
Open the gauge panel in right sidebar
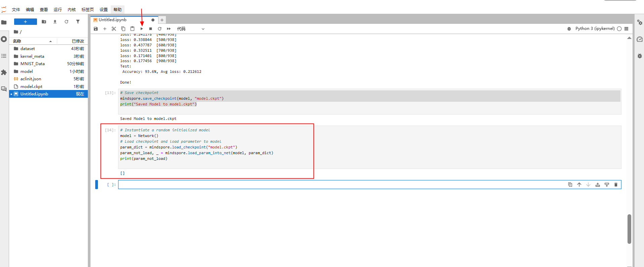click(x=640, y=39)
